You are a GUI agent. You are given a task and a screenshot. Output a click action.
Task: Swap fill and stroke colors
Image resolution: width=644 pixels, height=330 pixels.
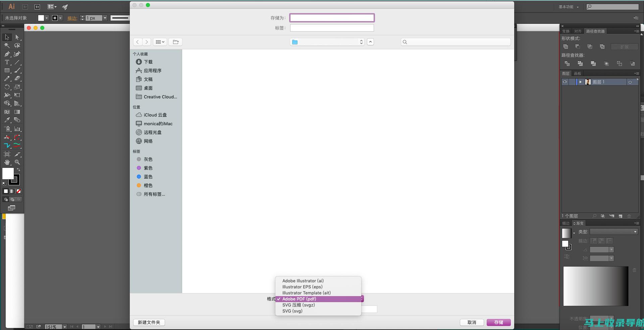pyautogui.click(x=18, y=170)
